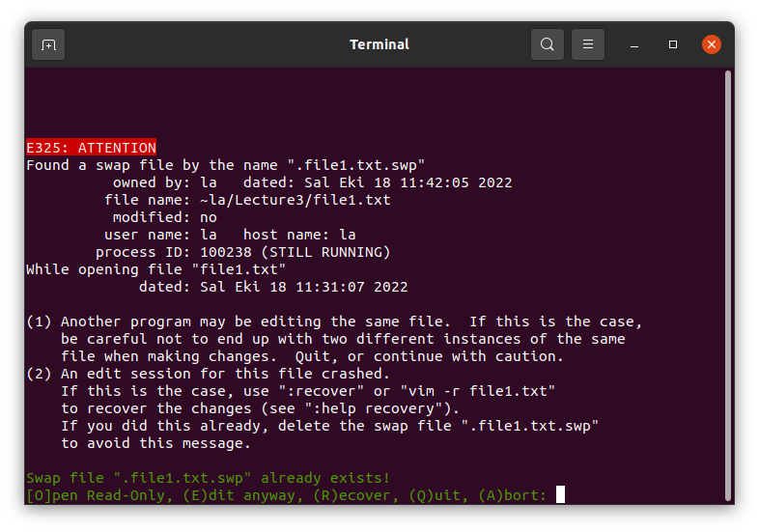
Task: Open a new terminal tab
Action: (x=48, y=44)
